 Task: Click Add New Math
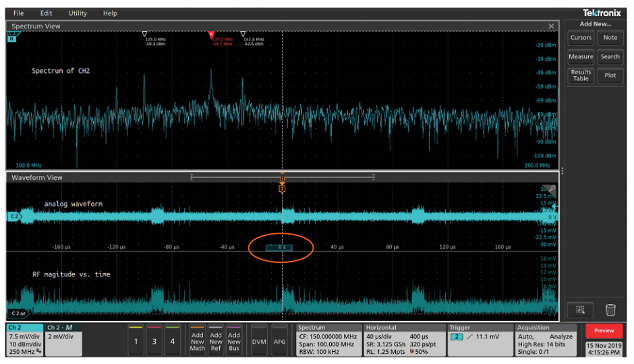click(198, 340)
